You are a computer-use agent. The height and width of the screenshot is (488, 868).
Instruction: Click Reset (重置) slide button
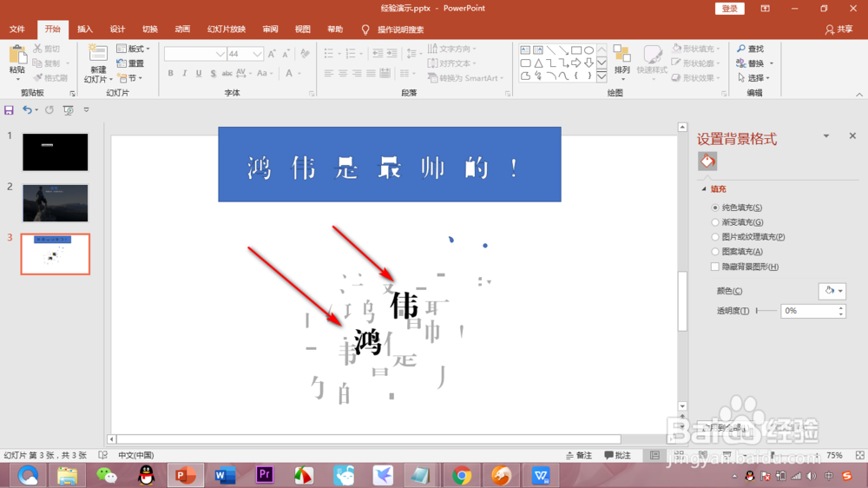point(131,63)
